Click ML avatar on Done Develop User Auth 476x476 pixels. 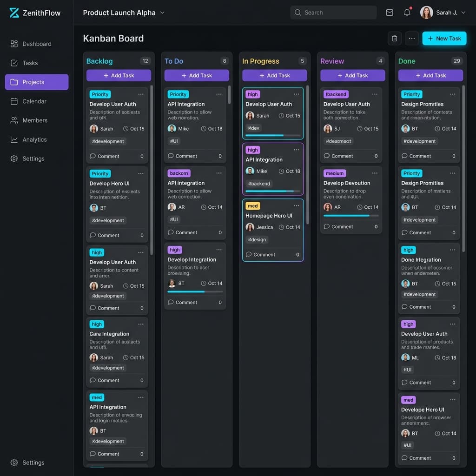click(405, 357)
